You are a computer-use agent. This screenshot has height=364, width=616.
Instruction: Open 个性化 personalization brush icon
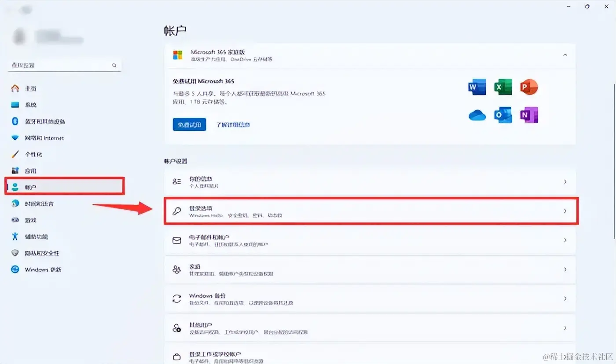[x=15, y=154]
